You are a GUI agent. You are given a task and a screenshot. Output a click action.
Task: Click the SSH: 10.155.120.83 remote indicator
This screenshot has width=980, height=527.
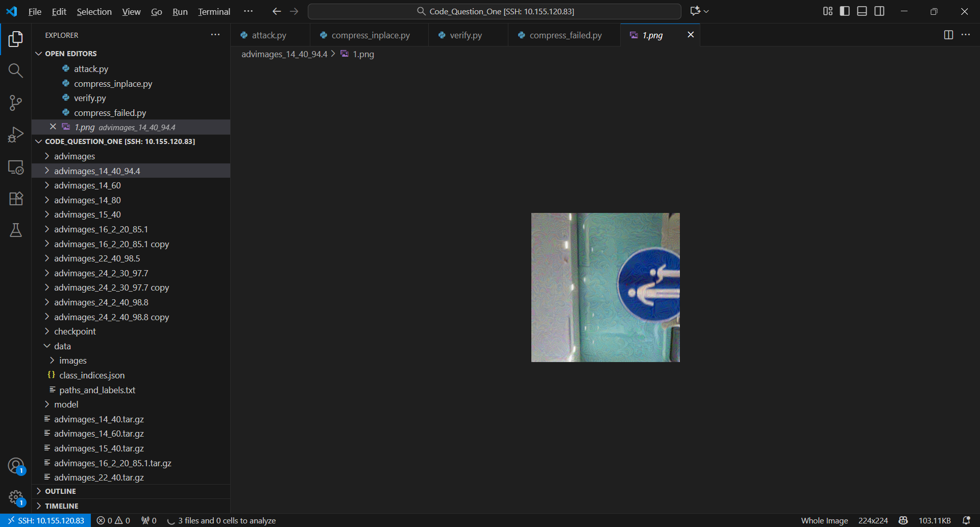point(46,520)
